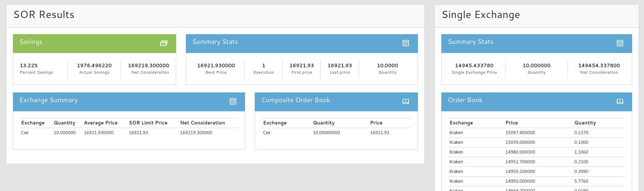The height and width of the screenshot is (191, 644).
Task: Click Quantity column header in Order Book
Action: (x=585, y=123)
